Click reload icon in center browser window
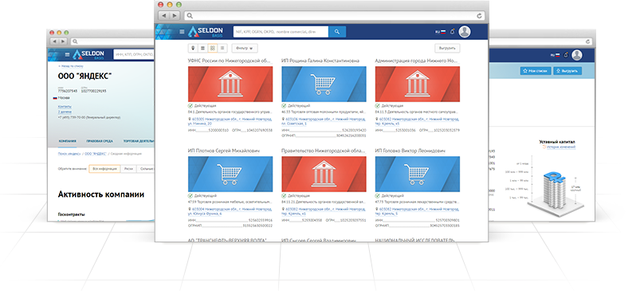644x291 pixels. [479, 16]
